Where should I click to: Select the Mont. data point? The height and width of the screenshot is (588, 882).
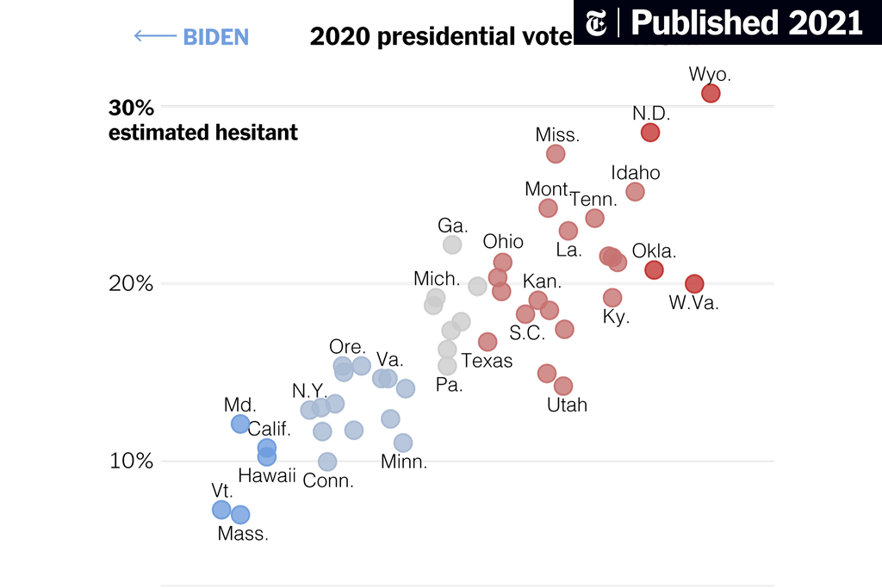click(x=548, y=208)
